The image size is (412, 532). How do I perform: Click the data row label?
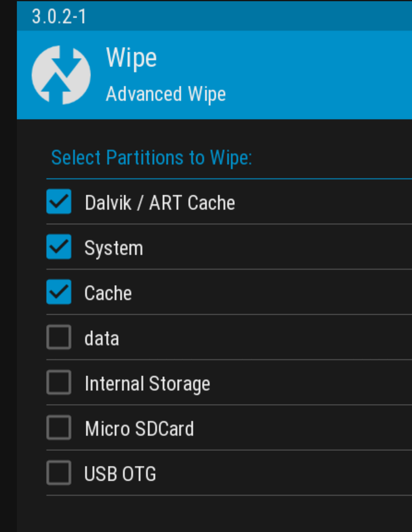tap(102, 338)
